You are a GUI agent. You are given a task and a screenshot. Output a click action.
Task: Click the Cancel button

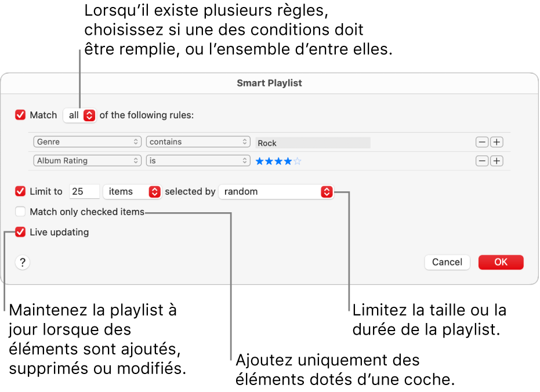[447, 262]
